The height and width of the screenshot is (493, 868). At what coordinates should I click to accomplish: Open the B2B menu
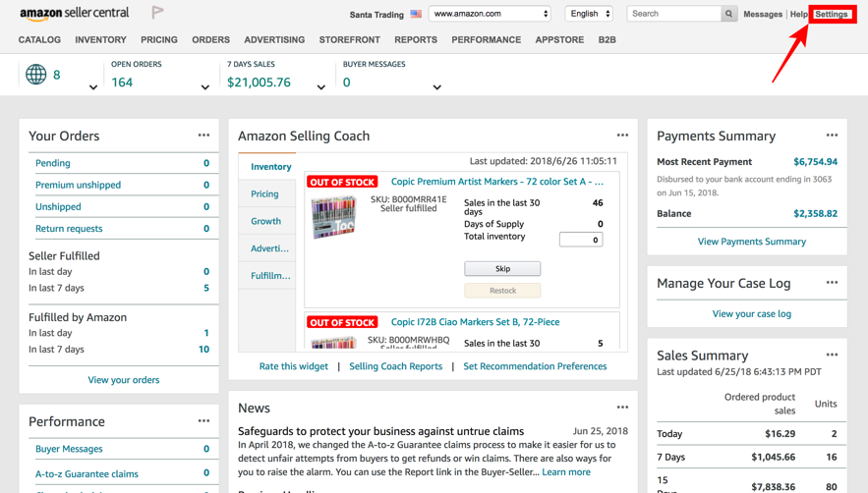pos(608,40)
